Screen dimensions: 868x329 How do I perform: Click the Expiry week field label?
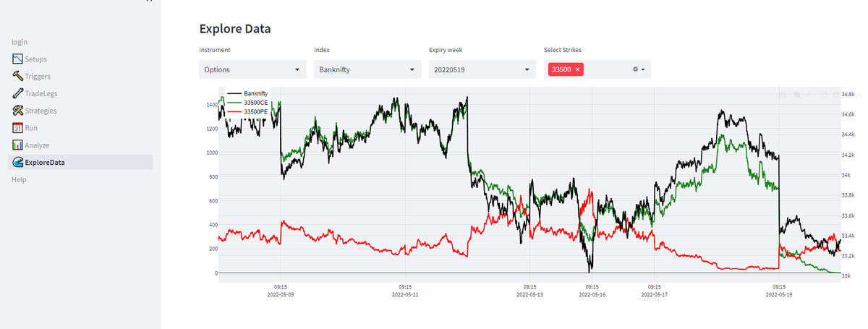[446, 50]
